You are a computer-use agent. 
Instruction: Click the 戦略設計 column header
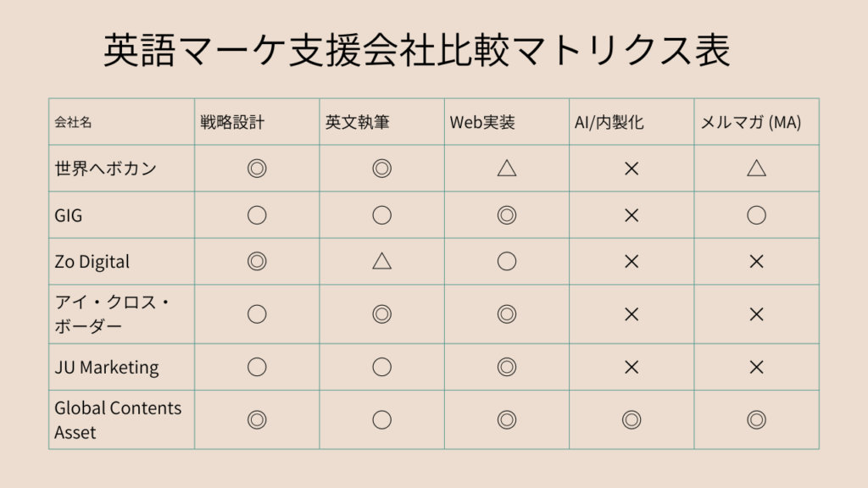(232, 122)
